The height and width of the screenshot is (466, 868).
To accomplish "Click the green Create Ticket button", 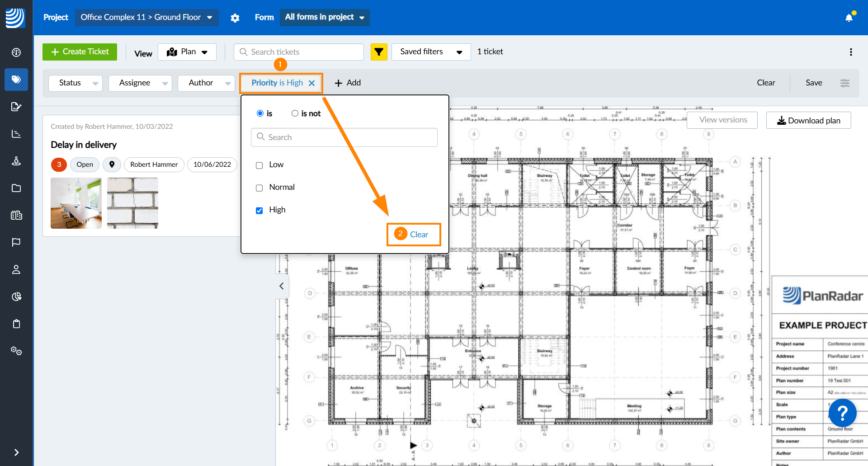I will click(x=80, y=52).
